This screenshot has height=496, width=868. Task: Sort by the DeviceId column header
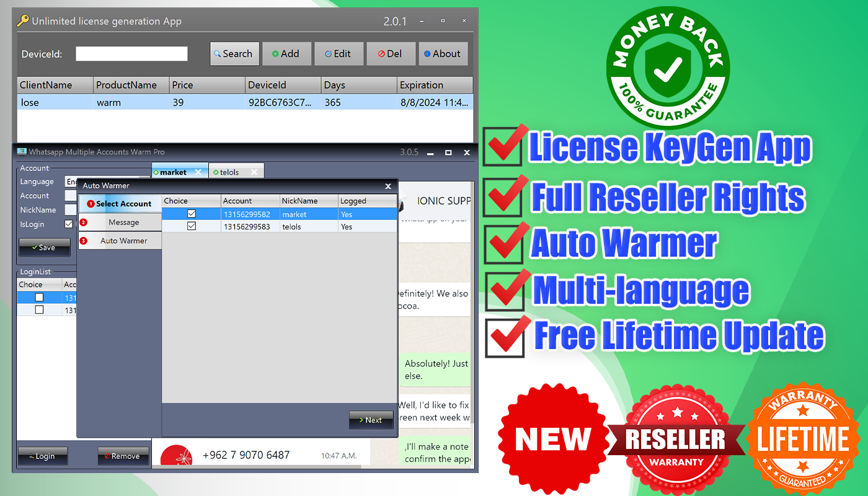pyautogui.click(x=283, y=85)
